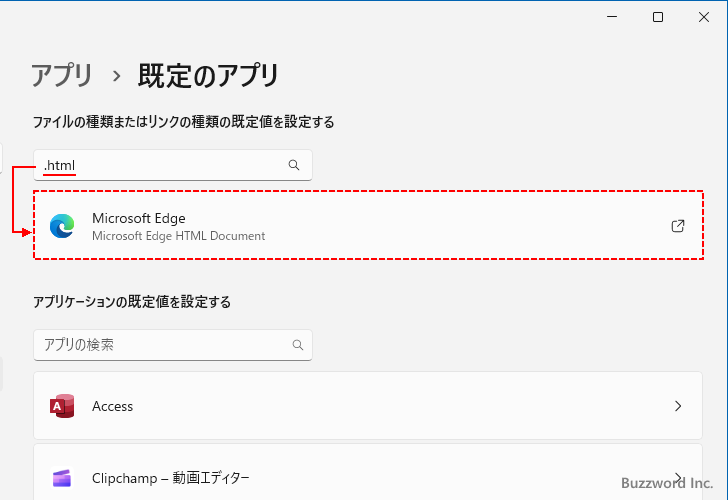Click the Clipchamp app icon
The height and width of the screenshot is (500, 728).
(62, 478)
